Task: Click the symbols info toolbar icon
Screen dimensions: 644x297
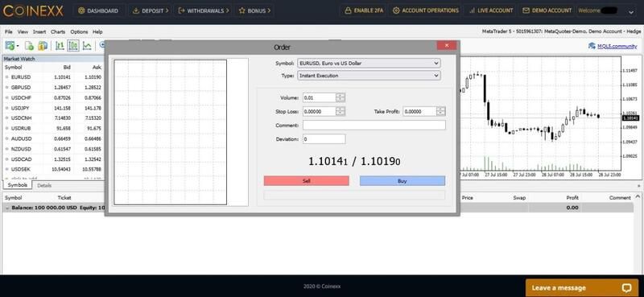Action: [x=43, y=46]
